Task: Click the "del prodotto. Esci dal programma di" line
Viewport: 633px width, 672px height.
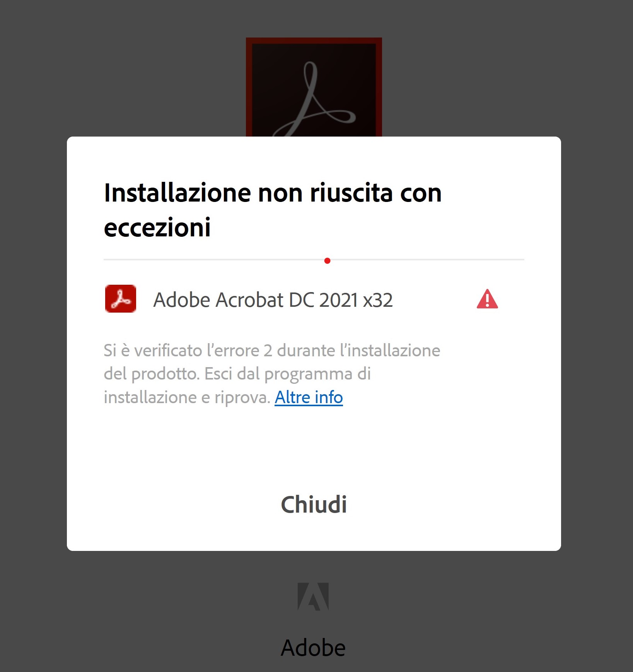Action: [x=237, y=374]
